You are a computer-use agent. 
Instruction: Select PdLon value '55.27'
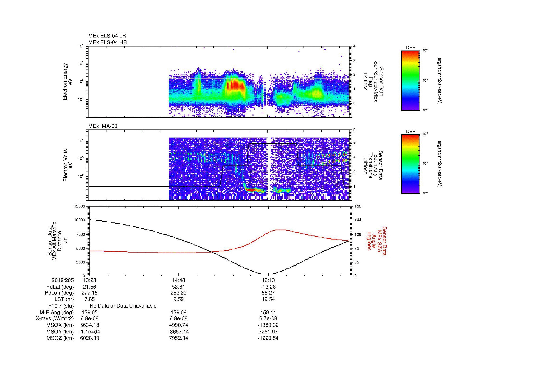pos(268,293)
